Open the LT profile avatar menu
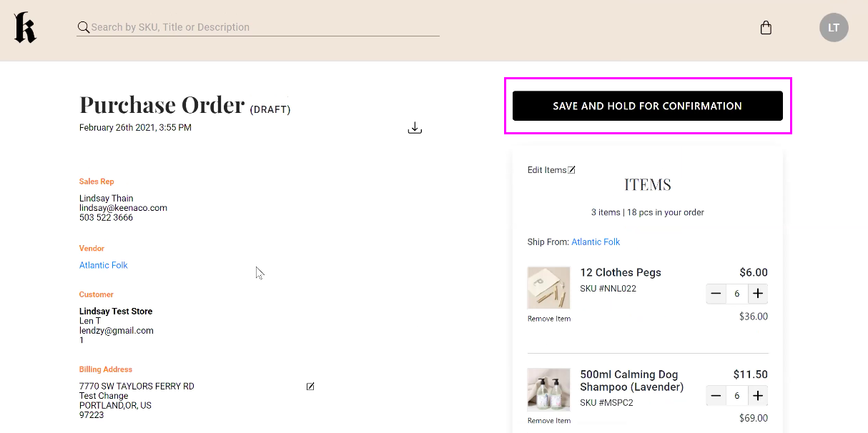Image resolution: width=868 pixels, height=433 pixels. click(x=834, y=27)
